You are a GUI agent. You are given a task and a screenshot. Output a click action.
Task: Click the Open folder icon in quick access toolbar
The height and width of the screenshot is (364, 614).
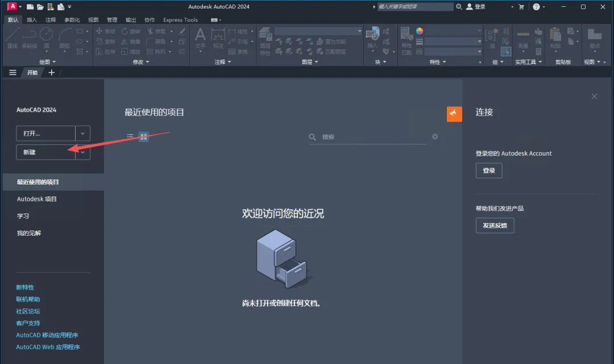click(40, 7)
